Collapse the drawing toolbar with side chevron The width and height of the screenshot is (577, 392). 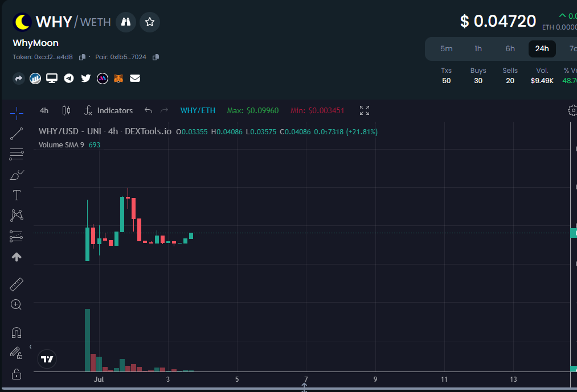point(31,347)
